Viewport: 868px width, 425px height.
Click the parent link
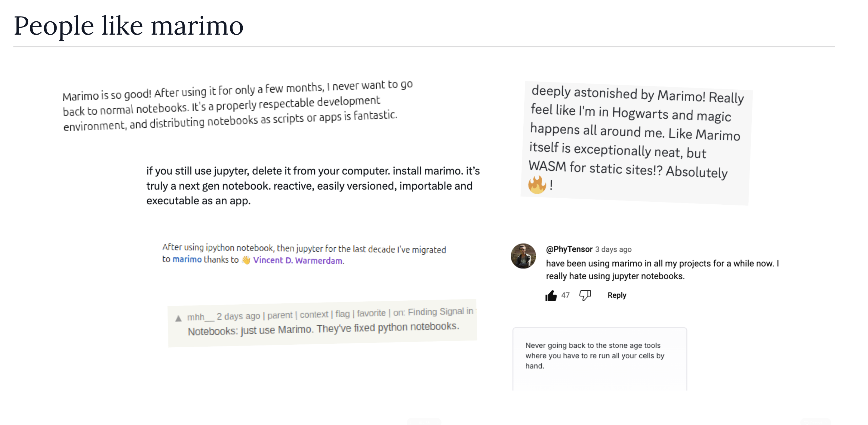click(x=280, y=315)
